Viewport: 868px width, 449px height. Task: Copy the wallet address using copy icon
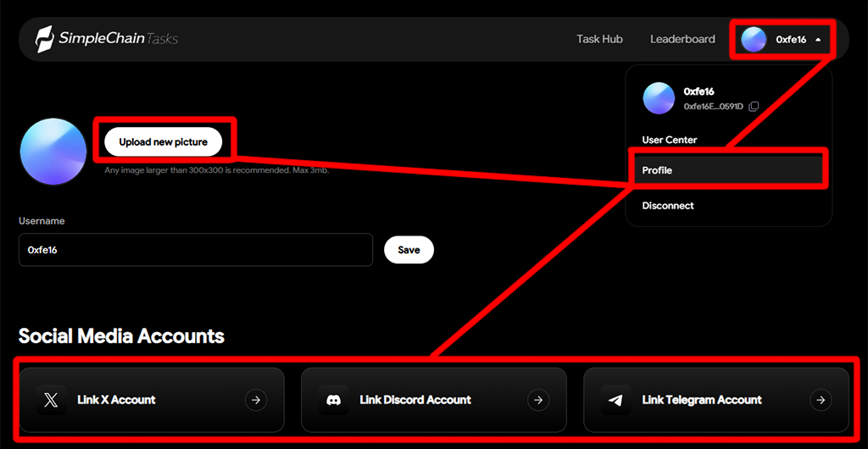pos(754,106)
